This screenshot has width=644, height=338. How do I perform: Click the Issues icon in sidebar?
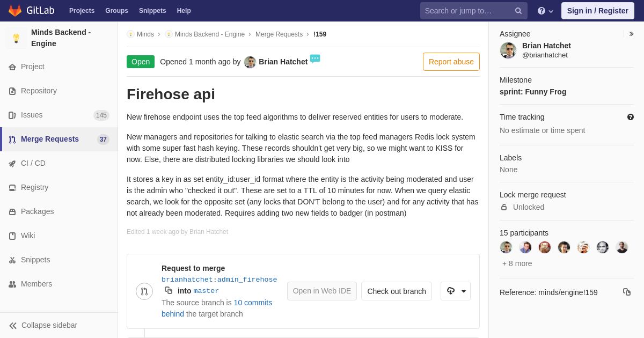[12, 115]
